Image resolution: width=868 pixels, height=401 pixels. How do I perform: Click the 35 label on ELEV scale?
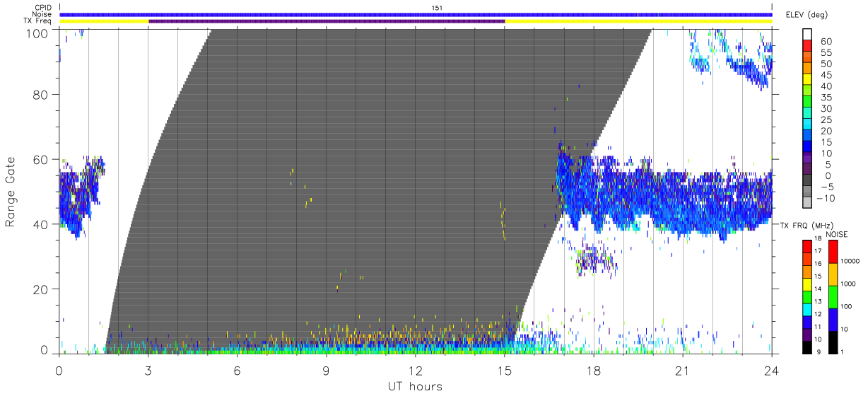tap(825, 98)
